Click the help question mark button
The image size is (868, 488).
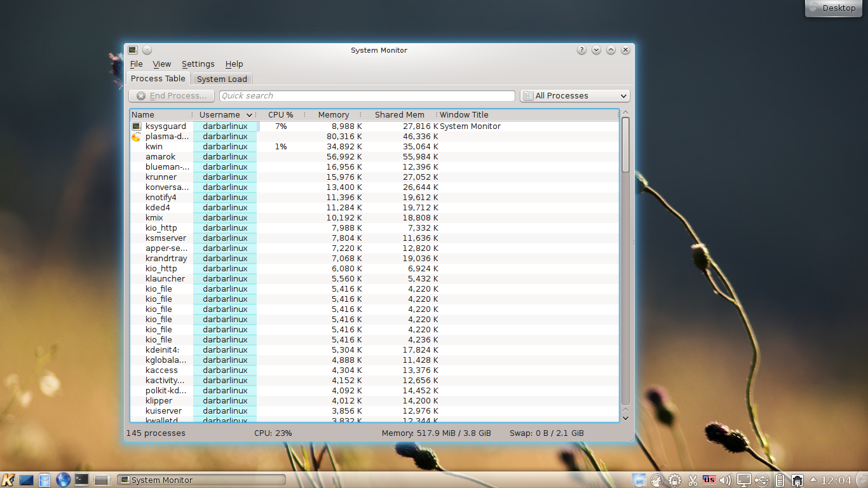click(581, 50)
